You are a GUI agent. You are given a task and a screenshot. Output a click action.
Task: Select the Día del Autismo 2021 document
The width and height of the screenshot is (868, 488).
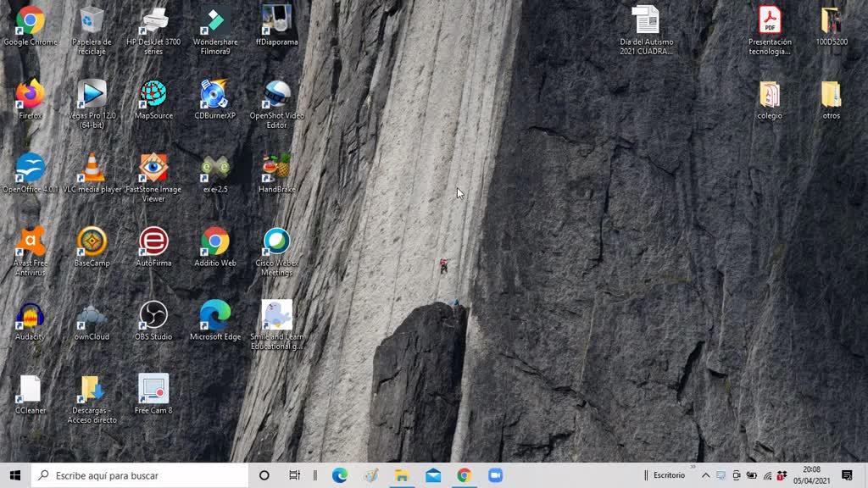[646, 30]
